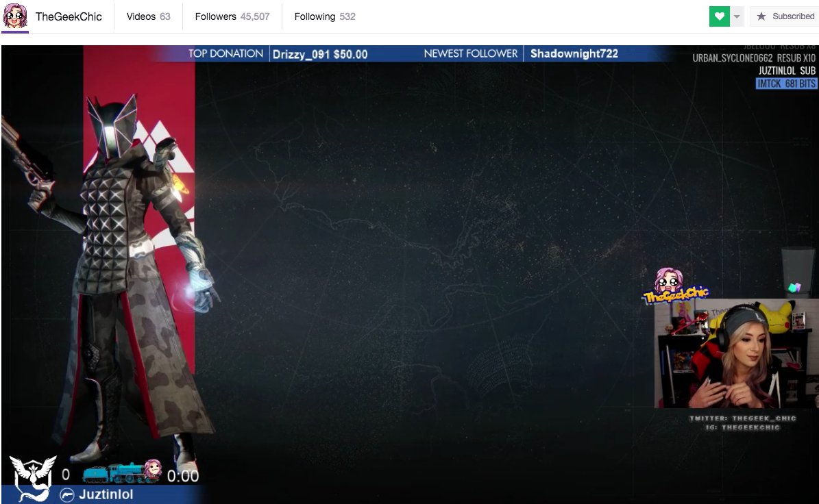Click the URBAN_SYCLONE0662 RESUB X10 entry
The width and height of the screenshot is (819, 504).
pyautogui.click(x=754, y=58)
